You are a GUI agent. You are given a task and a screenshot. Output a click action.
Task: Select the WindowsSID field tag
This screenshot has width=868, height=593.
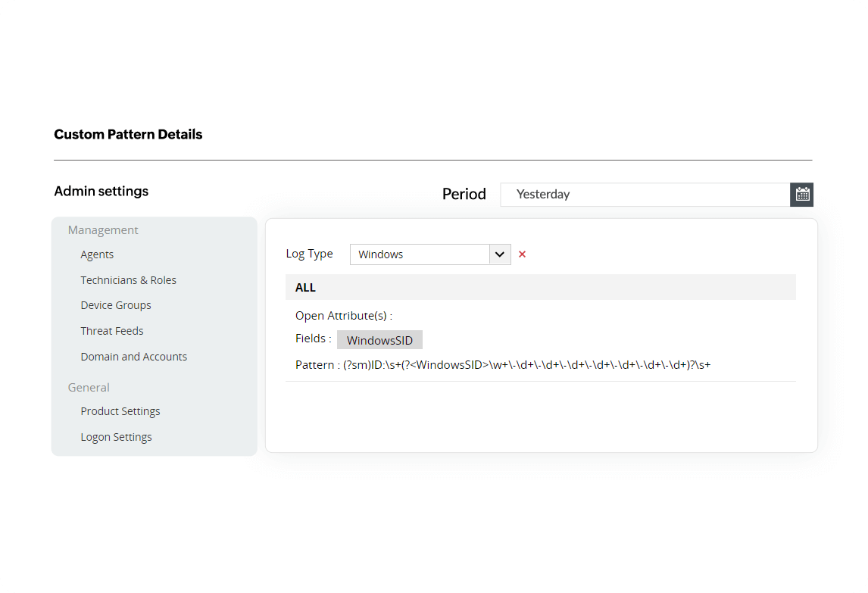[379, 340]
